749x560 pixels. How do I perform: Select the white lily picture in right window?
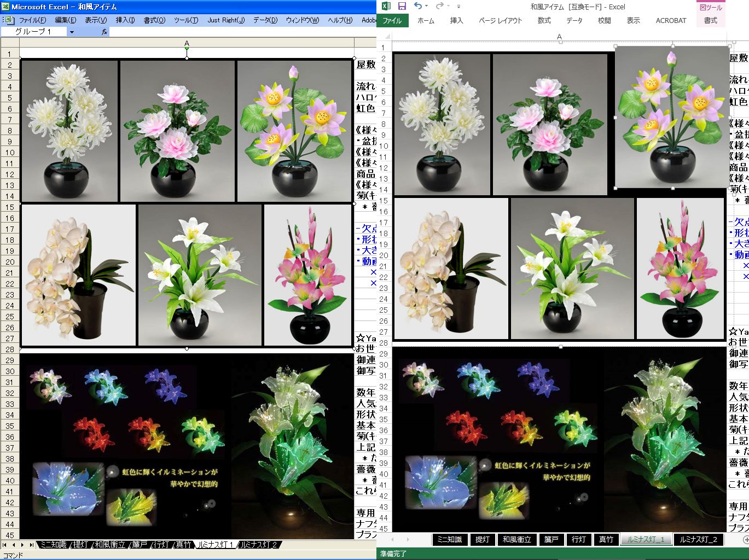[572, 269]
